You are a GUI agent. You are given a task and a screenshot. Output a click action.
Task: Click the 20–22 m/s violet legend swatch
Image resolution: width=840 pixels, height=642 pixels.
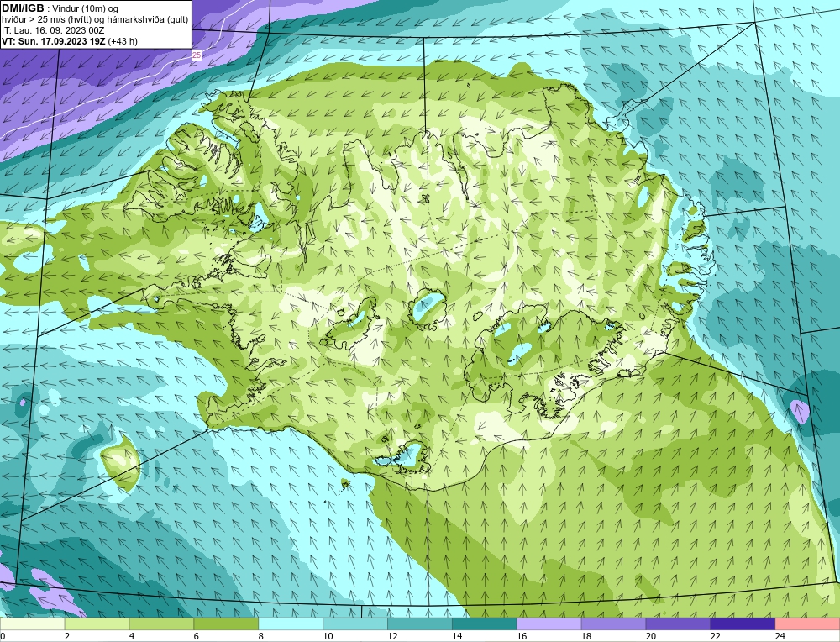pyautogui.click(x=678, y=624)
